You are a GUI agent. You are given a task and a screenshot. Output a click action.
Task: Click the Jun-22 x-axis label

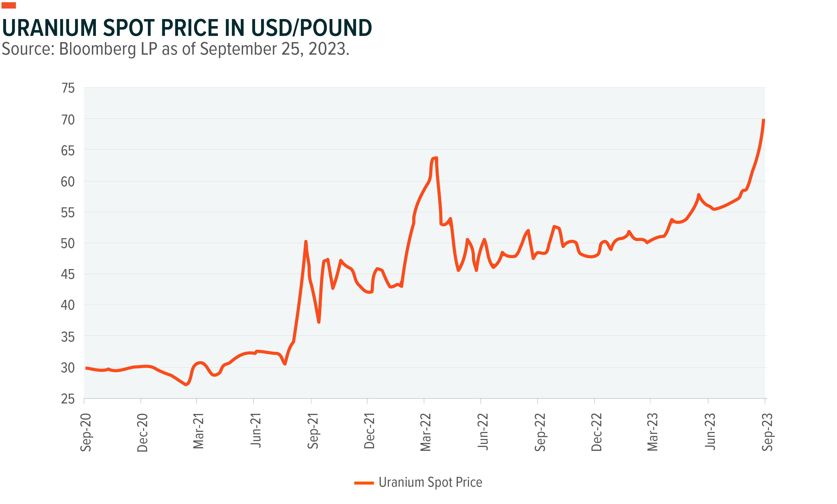click(482, 432)
